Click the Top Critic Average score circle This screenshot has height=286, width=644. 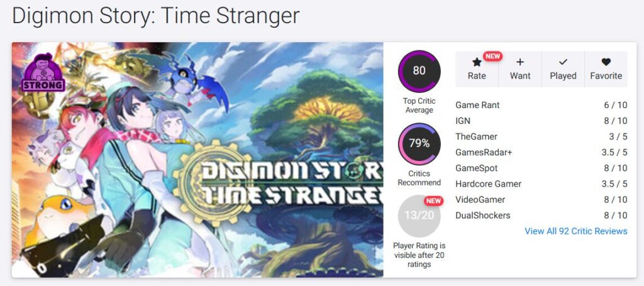419,71
